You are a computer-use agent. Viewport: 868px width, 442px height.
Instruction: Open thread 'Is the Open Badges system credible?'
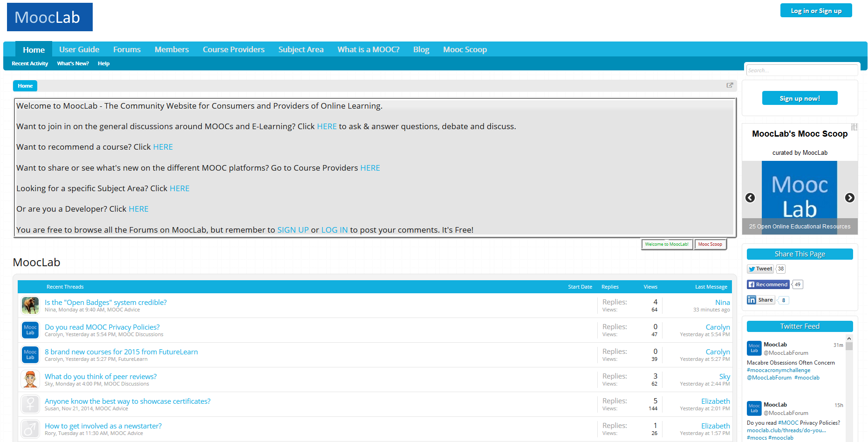(x=106, y=302)
